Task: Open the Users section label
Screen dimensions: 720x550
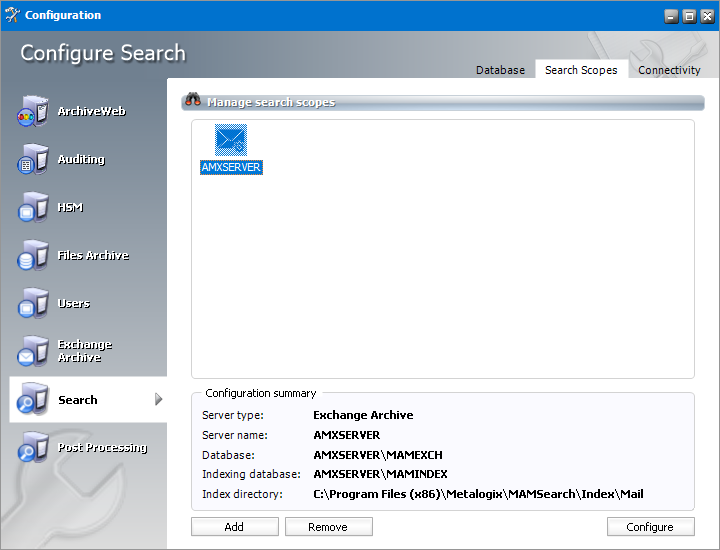Action: click(73, 303)
